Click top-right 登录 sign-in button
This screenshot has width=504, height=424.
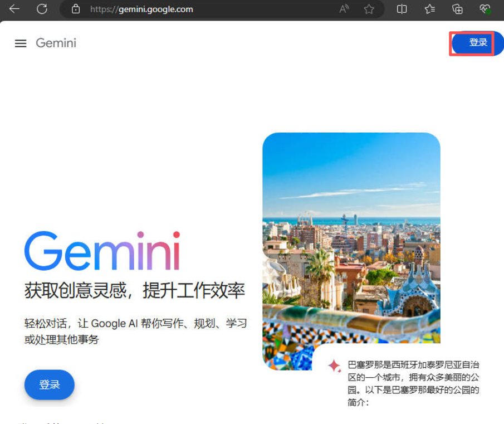click(x=478, y=43)
